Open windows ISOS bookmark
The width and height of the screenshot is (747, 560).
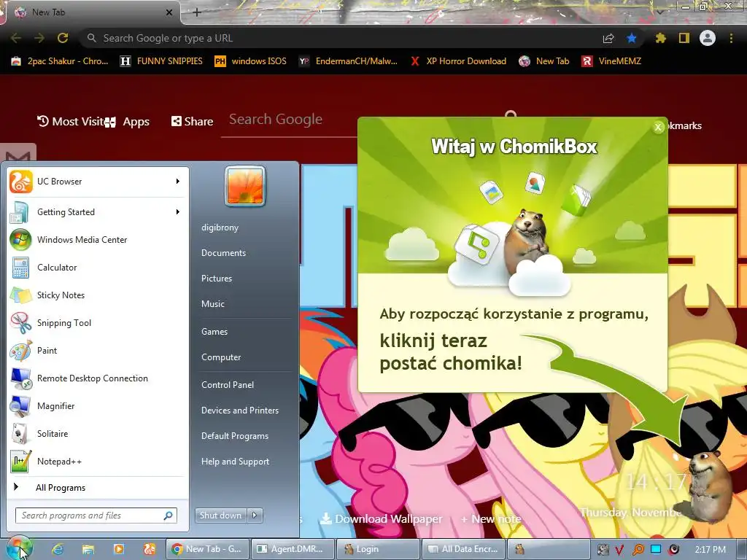tap(251, 61)
